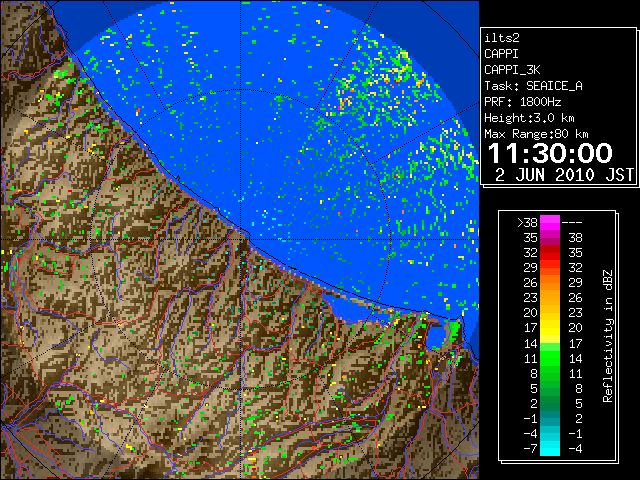This screenshot has width=640, height=480.
Task: Click the magenta >38 dBZ legend swatch
Action: (x=550, y=222)
